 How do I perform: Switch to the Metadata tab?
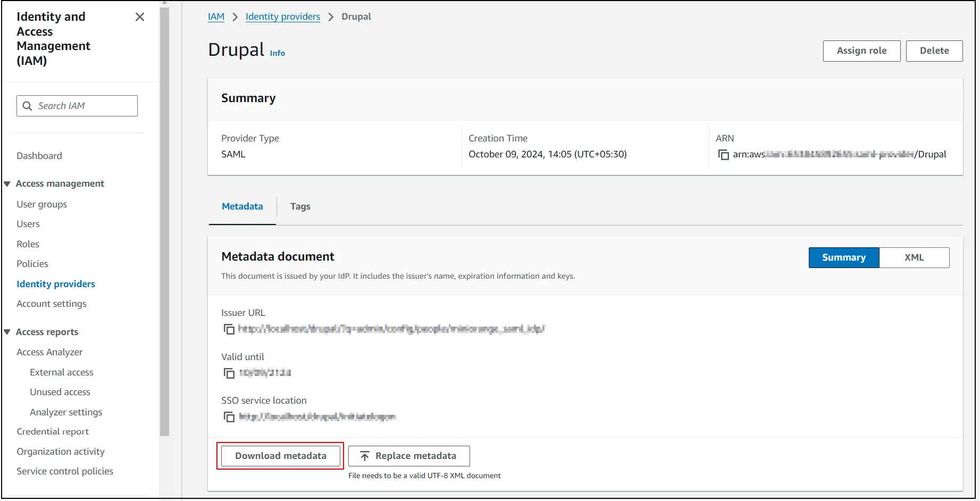click(242, 206)
